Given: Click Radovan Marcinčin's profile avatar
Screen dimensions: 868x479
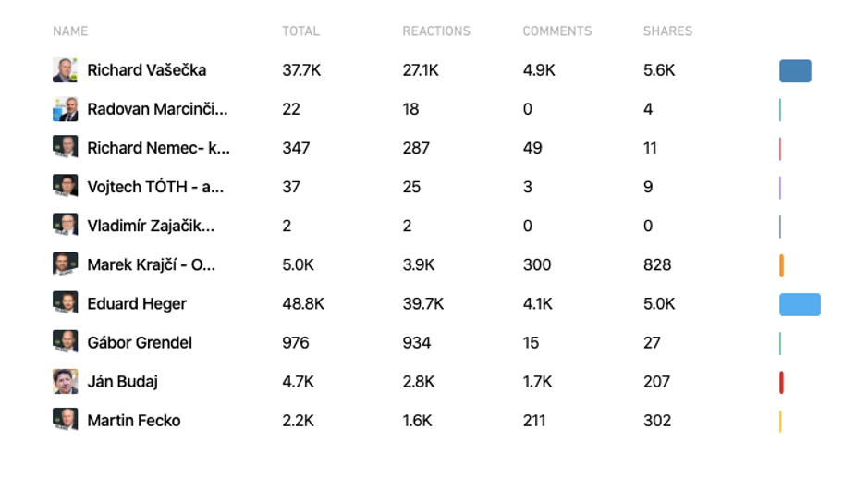Looking at the screenshot, I should click(x=65, y=109).
